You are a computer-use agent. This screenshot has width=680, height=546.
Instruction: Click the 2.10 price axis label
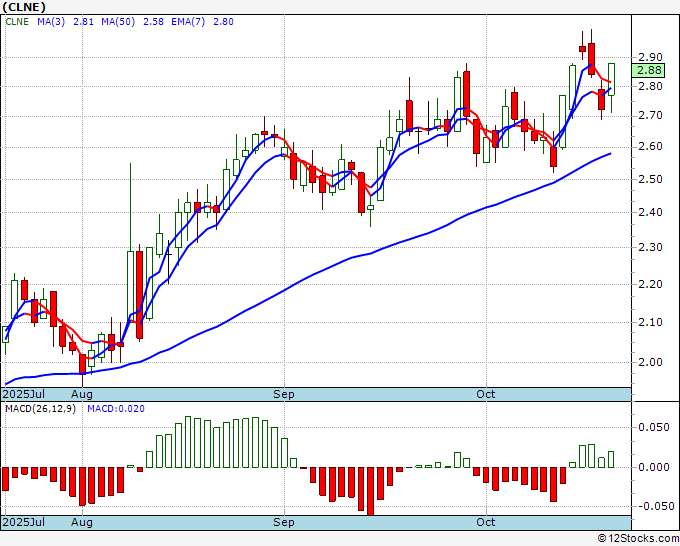[650, 322]
